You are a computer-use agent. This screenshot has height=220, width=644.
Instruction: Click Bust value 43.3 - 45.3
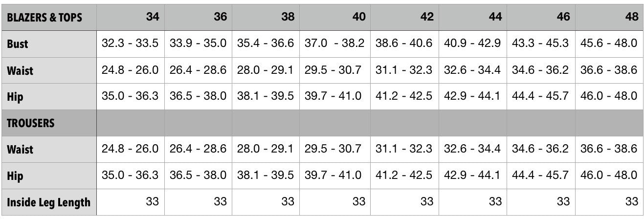(x=540, y=44)
